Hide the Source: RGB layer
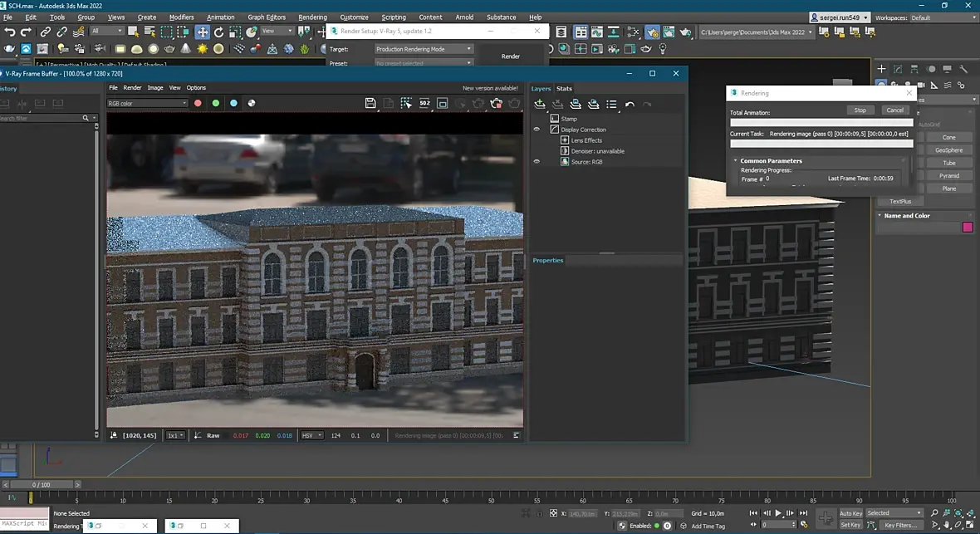 (537, 161)
